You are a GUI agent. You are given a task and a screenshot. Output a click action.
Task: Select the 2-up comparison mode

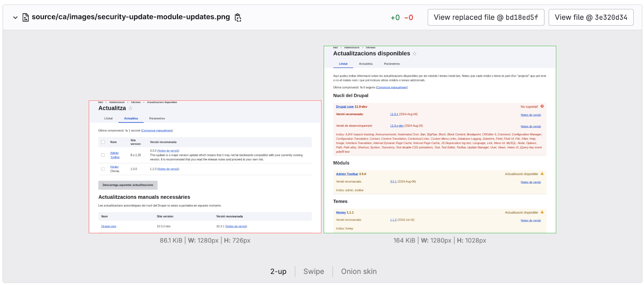click(x=279, y=271)
